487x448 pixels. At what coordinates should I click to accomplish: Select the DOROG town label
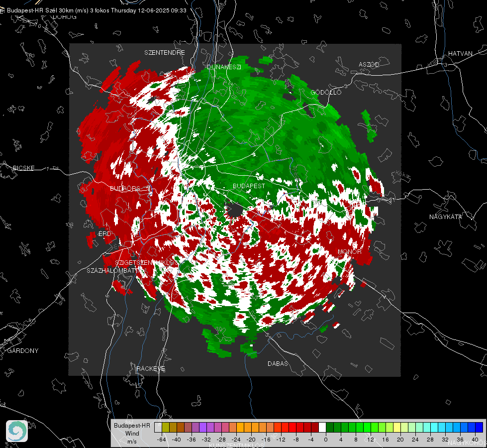coord(65,17)
